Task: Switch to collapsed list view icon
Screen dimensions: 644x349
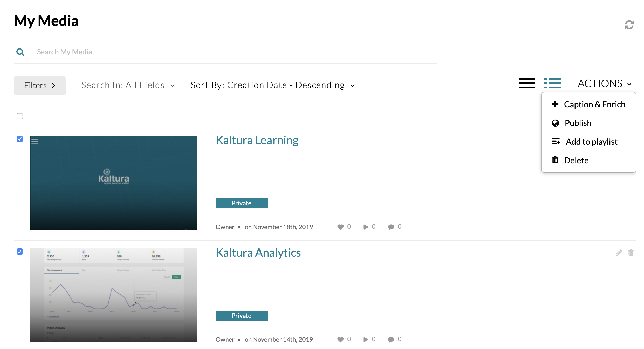Action: (527, 83)
